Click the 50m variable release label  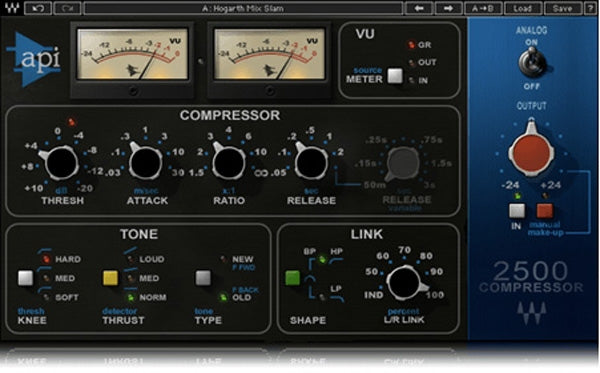click(x=375, y=185)
